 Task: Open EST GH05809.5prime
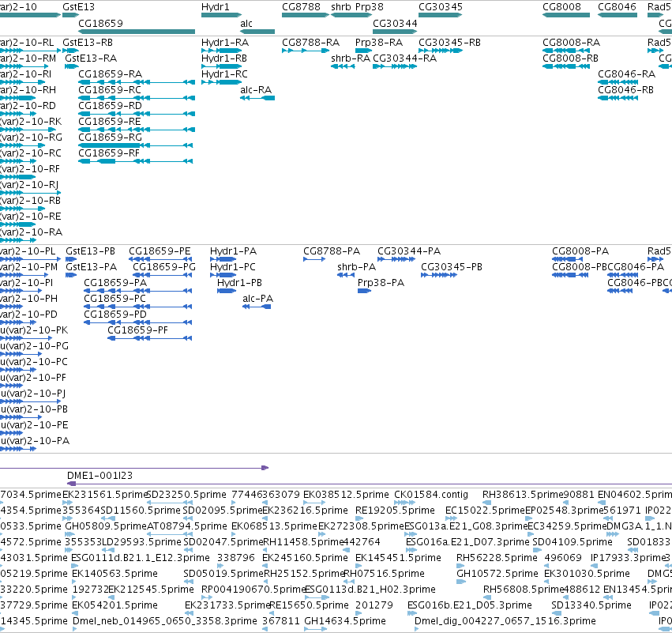pyautogui.click(x=106, y=526)
